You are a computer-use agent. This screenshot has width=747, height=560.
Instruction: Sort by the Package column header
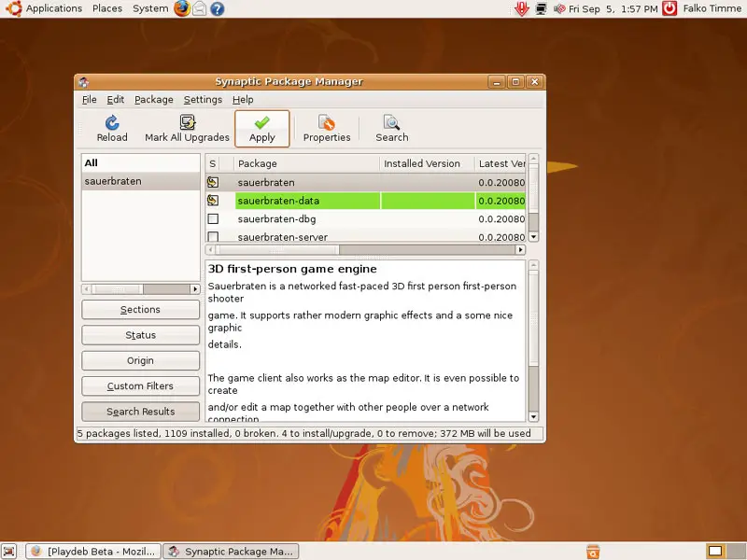(x=306, y=164)
